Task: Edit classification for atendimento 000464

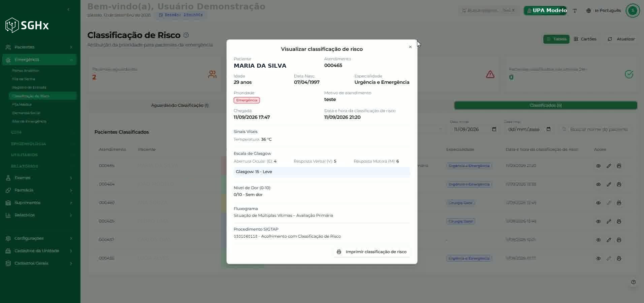Action: 609,184
